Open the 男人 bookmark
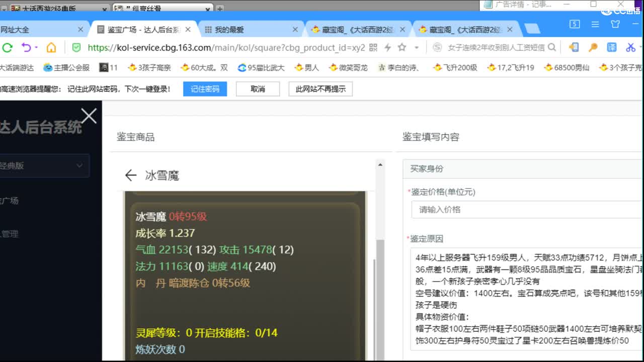Screen dimensions: 644x362 (306, 67)
